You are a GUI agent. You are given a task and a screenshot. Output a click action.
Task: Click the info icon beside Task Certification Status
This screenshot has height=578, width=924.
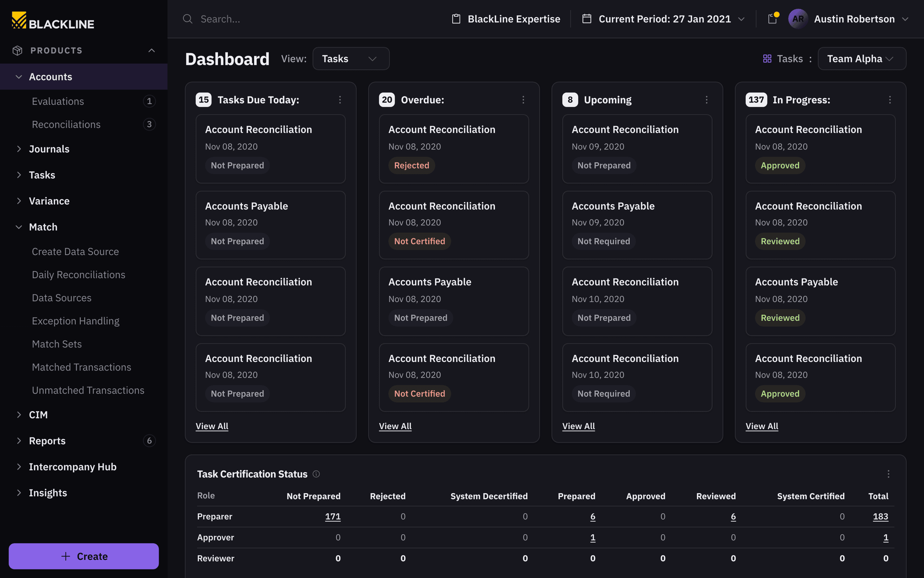coord(316,474)
